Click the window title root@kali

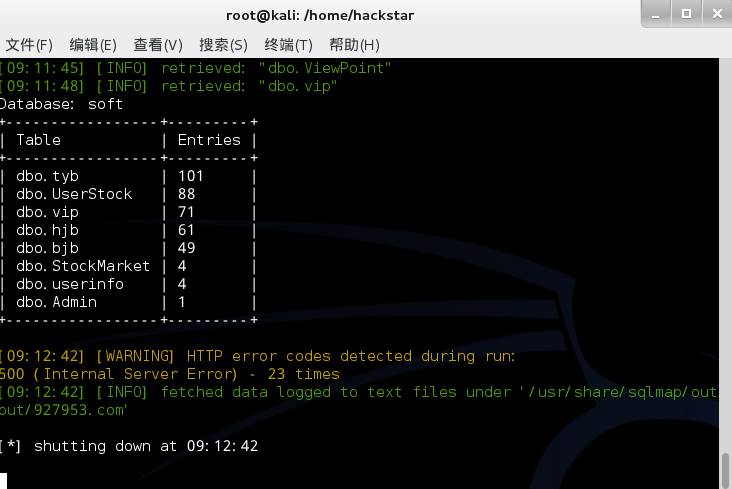[320, 15]
